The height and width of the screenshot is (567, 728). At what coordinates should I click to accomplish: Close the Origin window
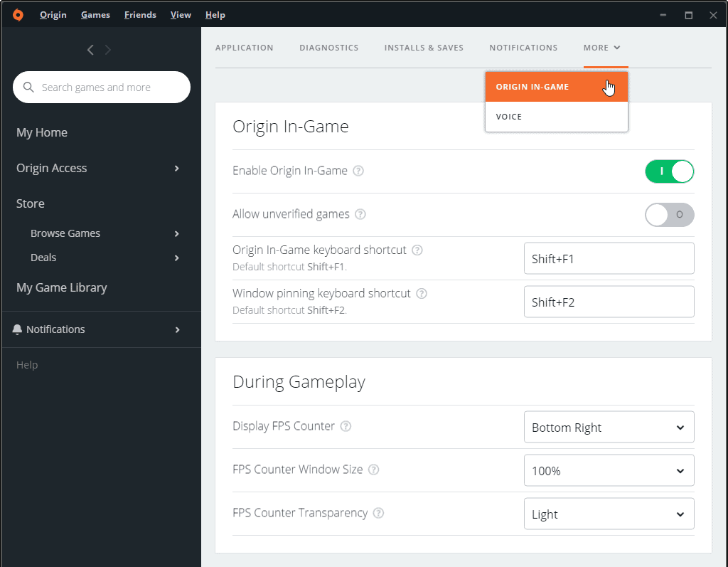pyautogui.click(x=714, y=15)
